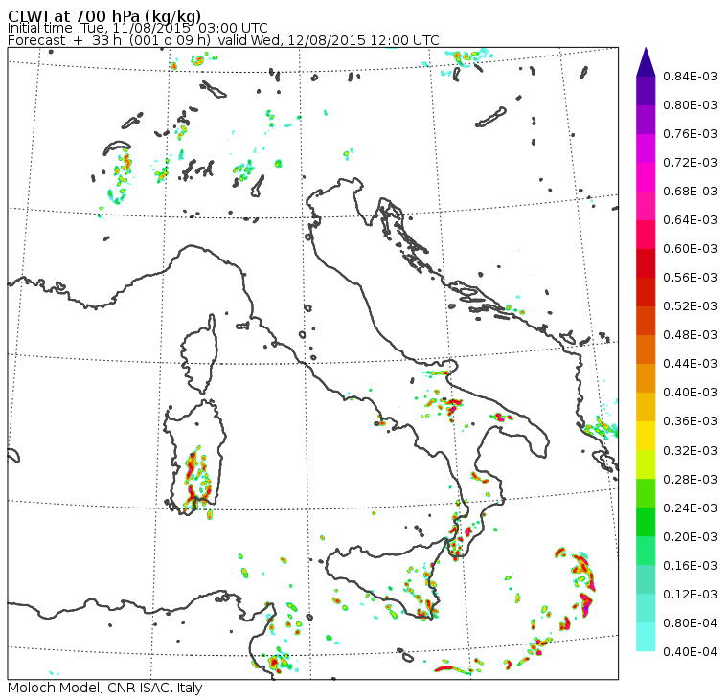The height and width of the screenshot is (700, 728).
Task: Click the 'Initial time Tue, 11/08/2015 03:00 UTC' line
Action: (137, 29)
